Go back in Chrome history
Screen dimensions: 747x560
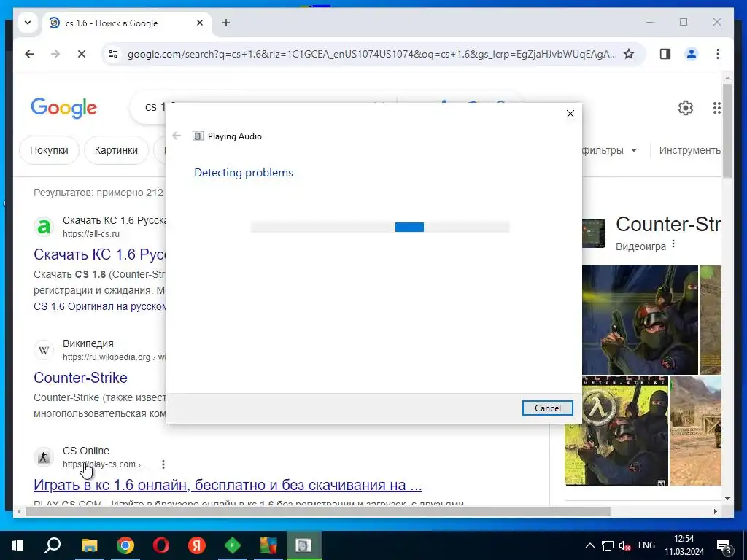click(29, 54)
